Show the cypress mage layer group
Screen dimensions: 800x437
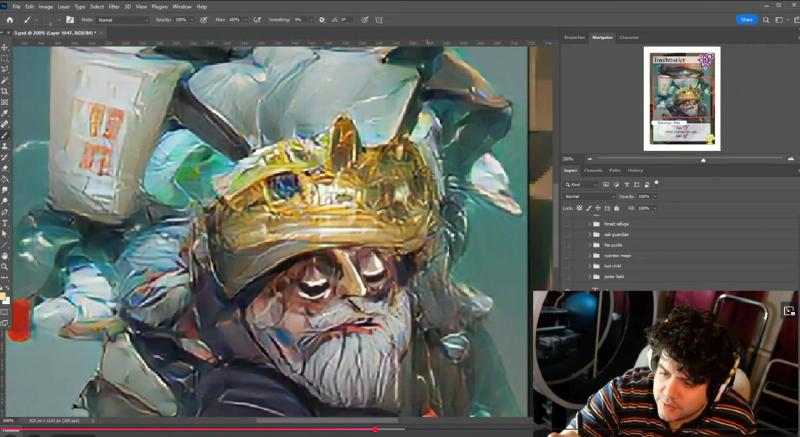point(568,255)
